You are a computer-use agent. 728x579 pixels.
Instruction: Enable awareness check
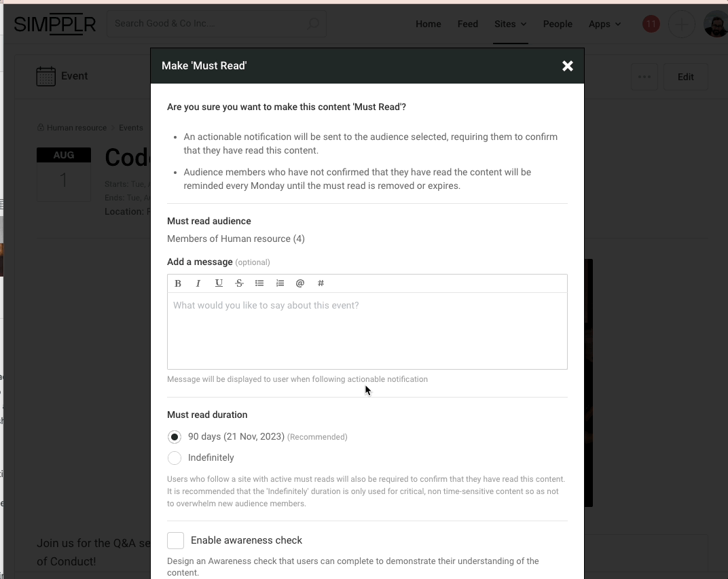tap(175, 540)
